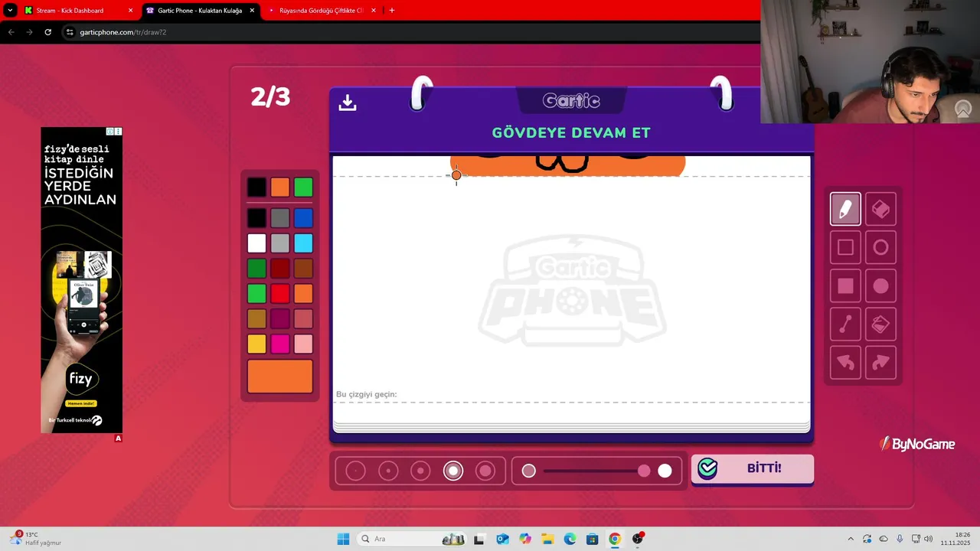Open File Explorer from the taskbar
The width and height of the screenshot is (980, 551).
click(547, 539)
